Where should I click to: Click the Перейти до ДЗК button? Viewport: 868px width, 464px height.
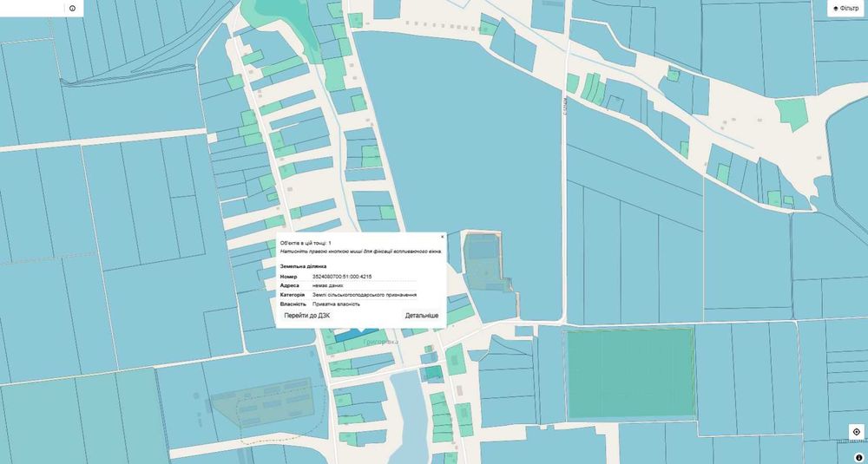307,316
